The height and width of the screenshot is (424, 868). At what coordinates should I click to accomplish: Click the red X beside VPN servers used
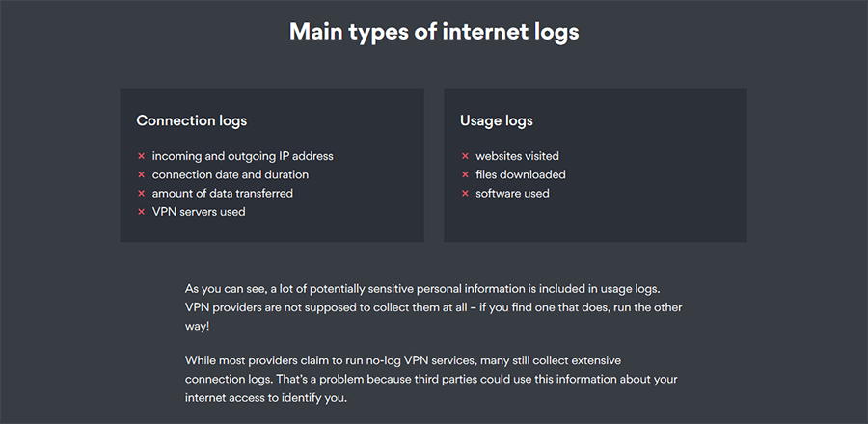(x=141, y=212)
